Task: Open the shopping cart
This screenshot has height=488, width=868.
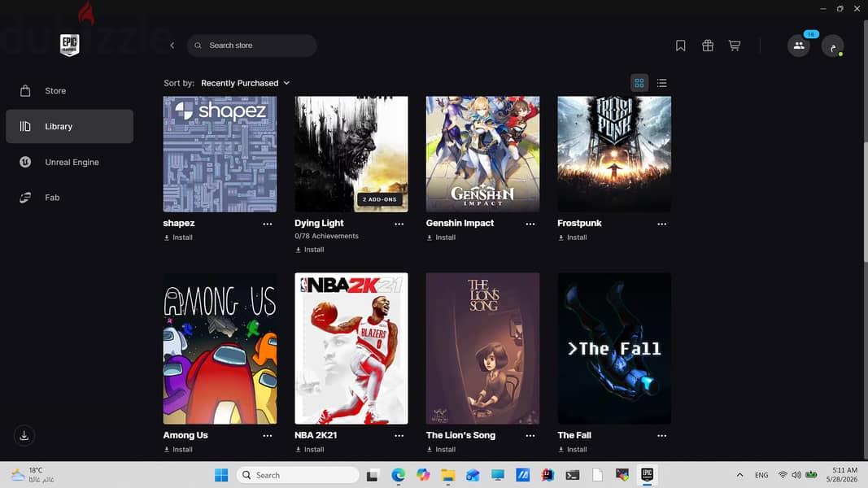Action: pos(734,46)
